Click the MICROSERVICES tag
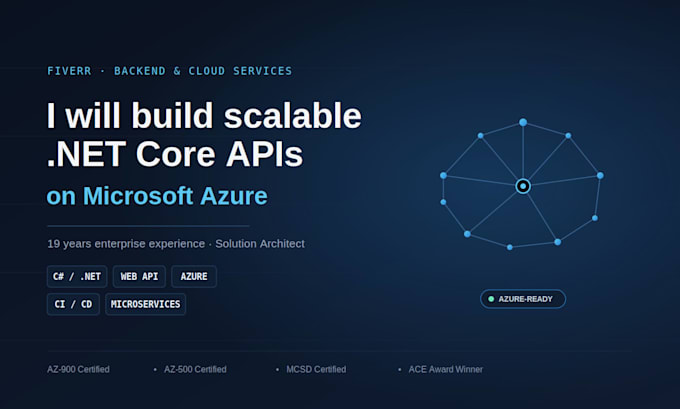This screenshot has height=409, width=680. 145,304
